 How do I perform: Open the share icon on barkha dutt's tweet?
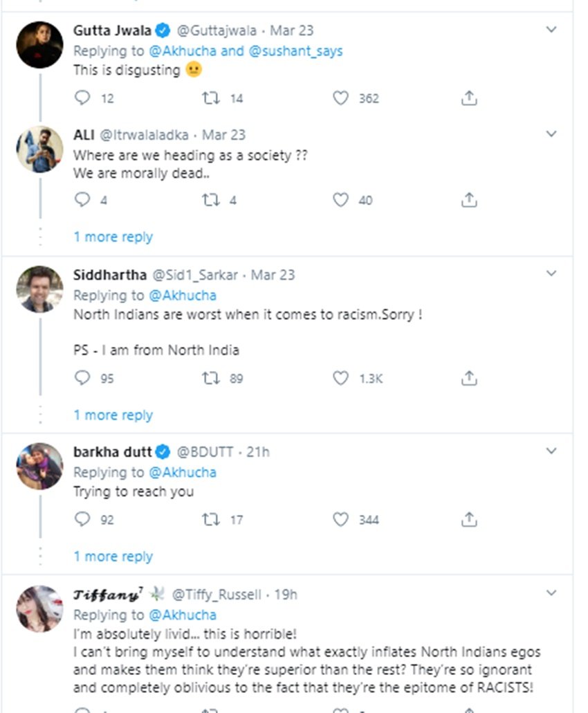[470, 519]
